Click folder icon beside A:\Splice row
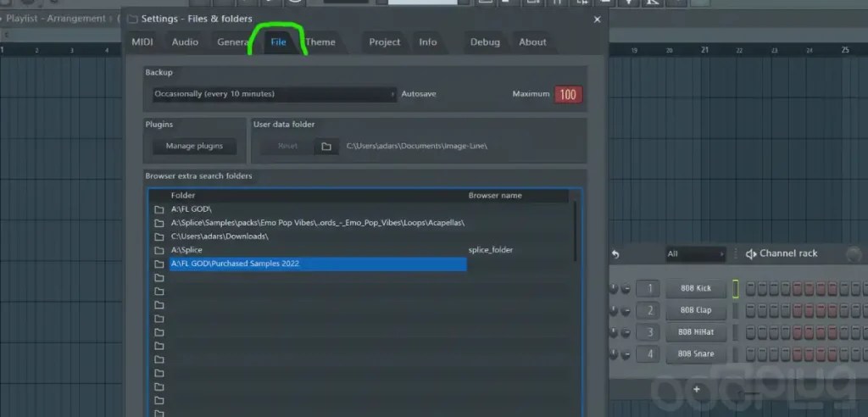Viewport: 868px width, 417px height. (x=159, y=250)
